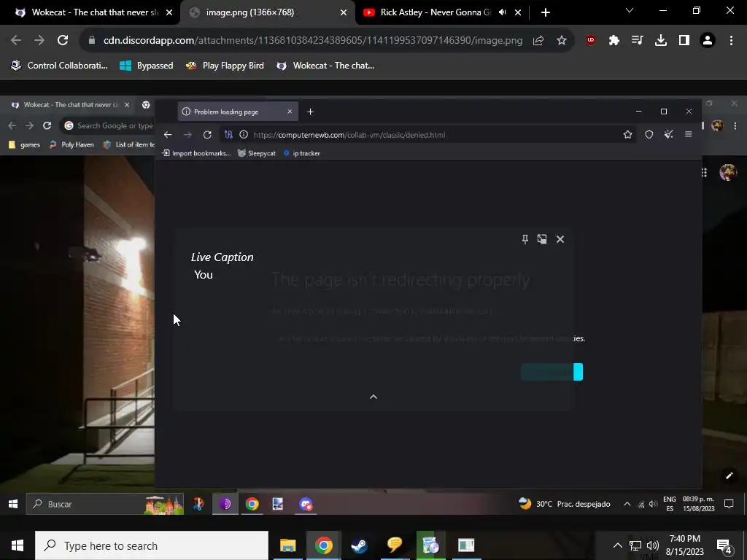Image resolution: width=747 pixels, height=560 pixels.
Task: Open the media controls toolbar icon
Action: (x=638, y=41)
